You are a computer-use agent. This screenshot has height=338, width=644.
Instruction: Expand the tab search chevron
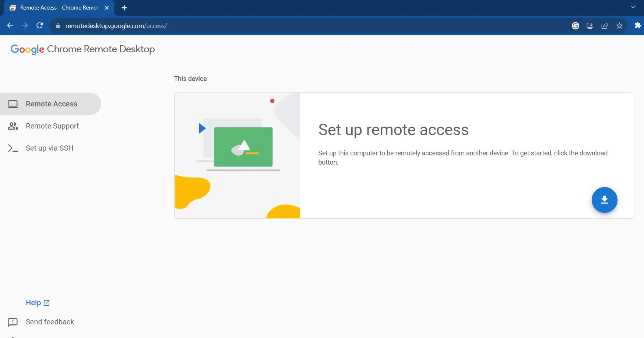tap(633, 7)
